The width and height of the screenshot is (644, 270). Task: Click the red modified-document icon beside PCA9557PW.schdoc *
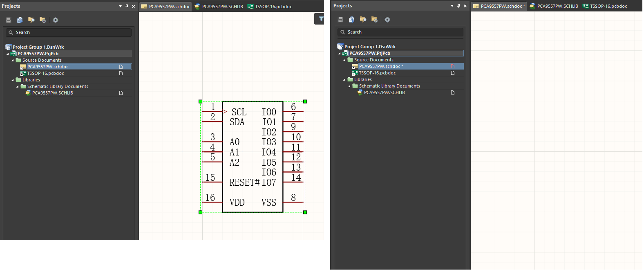(x=452, y=66)
